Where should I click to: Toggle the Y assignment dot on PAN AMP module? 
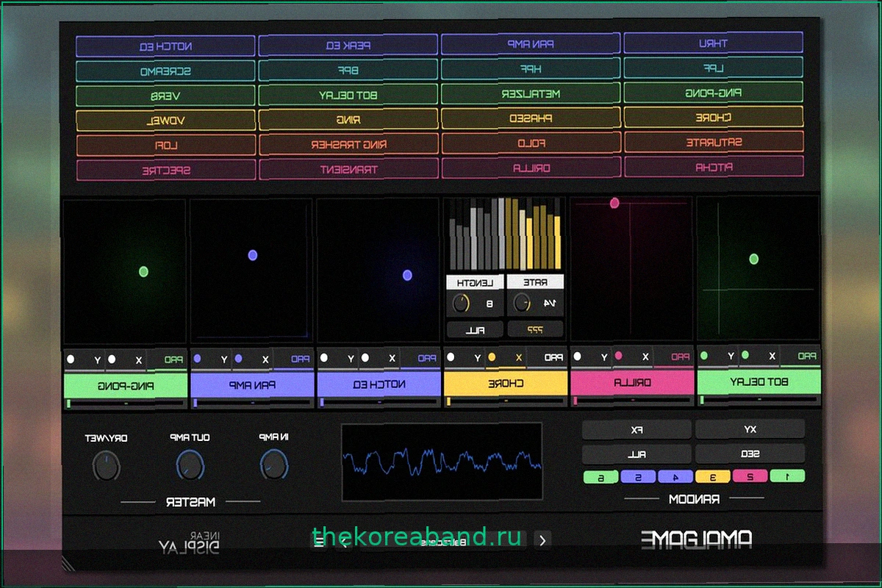[x=196, y=359]
